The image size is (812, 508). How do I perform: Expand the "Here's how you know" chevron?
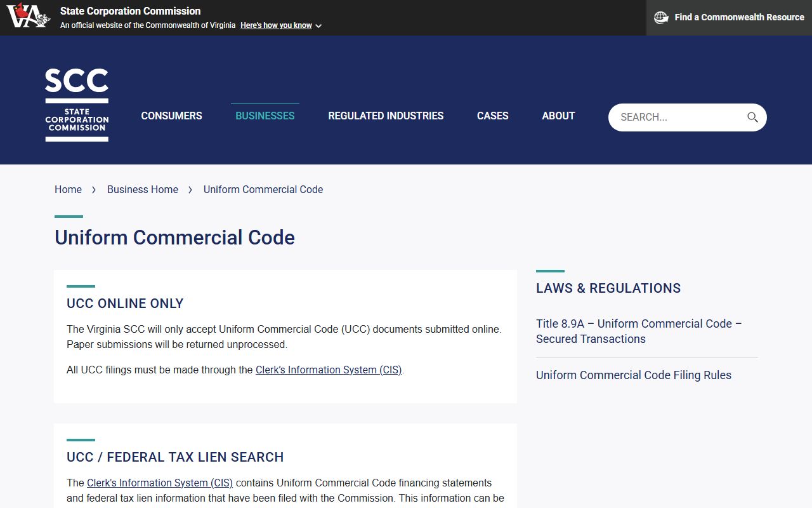pos(318,26)
